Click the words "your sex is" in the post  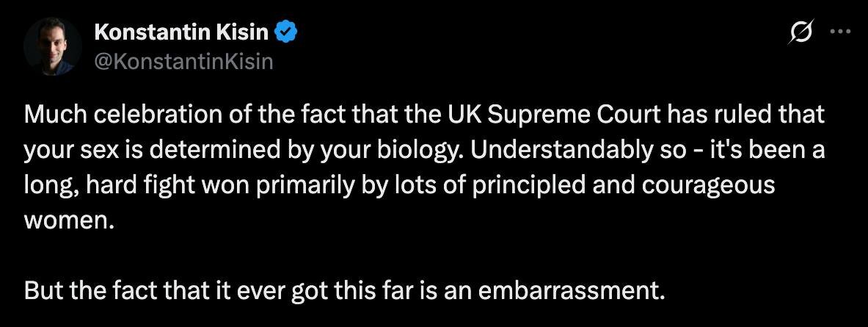coord(83,151)
